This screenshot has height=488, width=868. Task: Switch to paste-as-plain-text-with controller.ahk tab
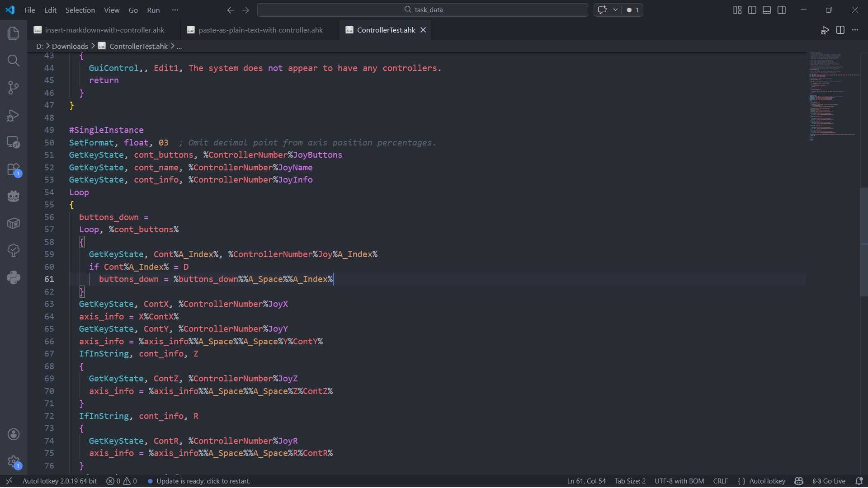260,30
